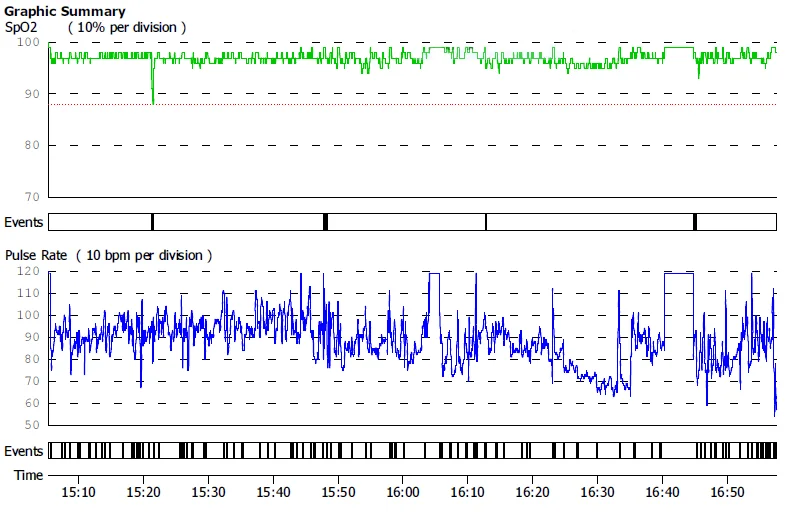The height and width of the screenshot is (512, 796).
Task: Click the SpO2 axis value 80
Action: click(31, 145)
